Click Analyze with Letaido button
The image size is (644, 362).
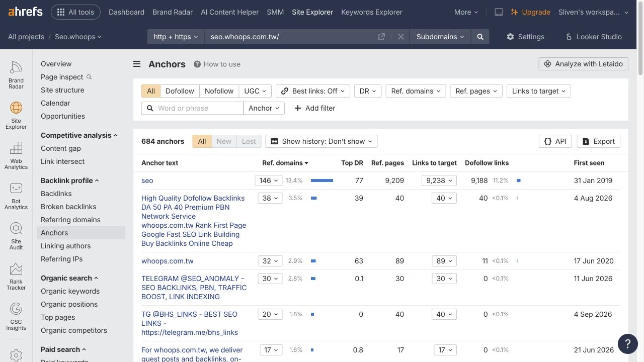(x=584, y=64)
